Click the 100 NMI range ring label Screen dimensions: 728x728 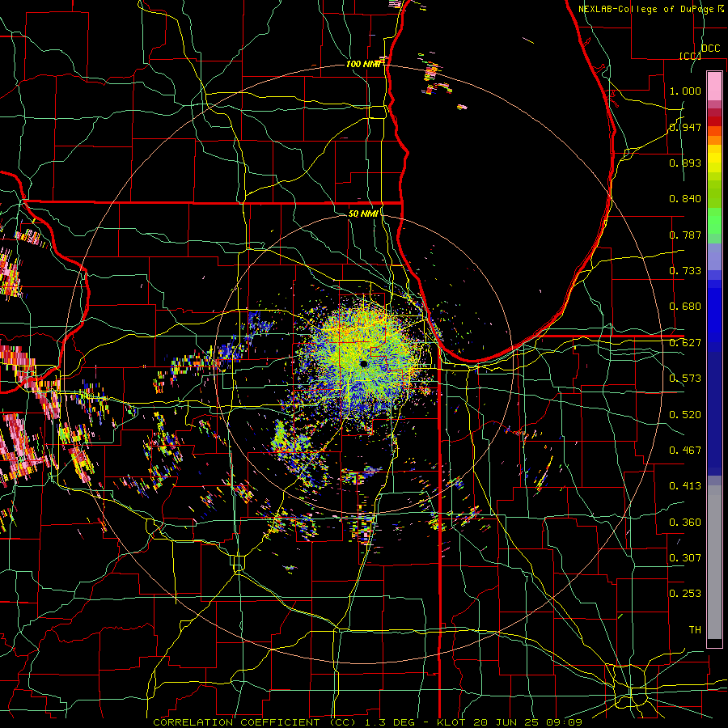(x=363, y=64)
